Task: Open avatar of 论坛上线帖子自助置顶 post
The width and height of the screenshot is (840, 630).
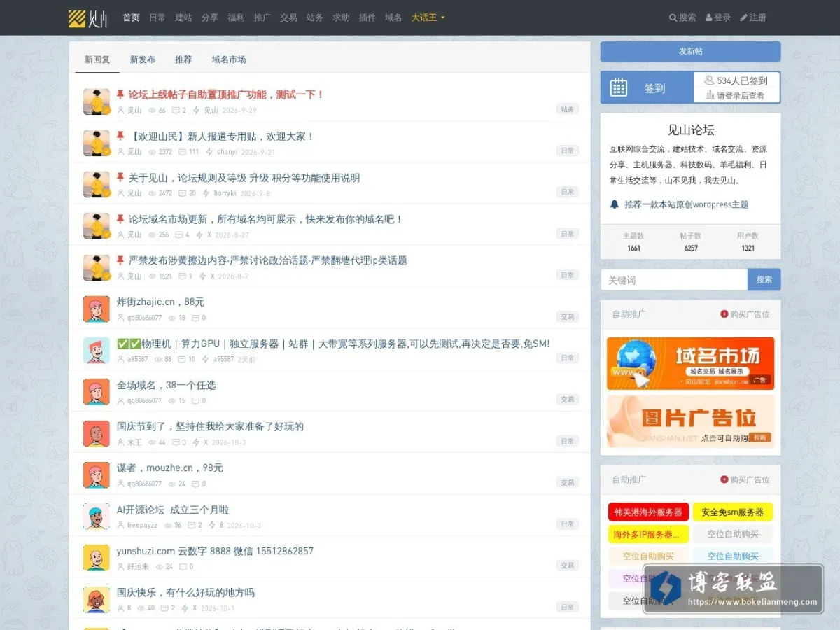Action: pyautogui.click(x=97, y=101)
